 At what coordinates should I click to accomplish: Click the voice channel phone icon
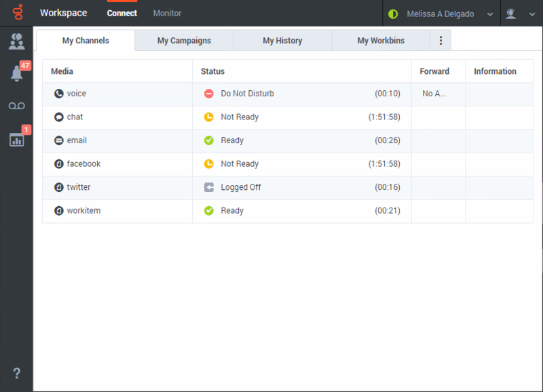(x=57, y=94)
